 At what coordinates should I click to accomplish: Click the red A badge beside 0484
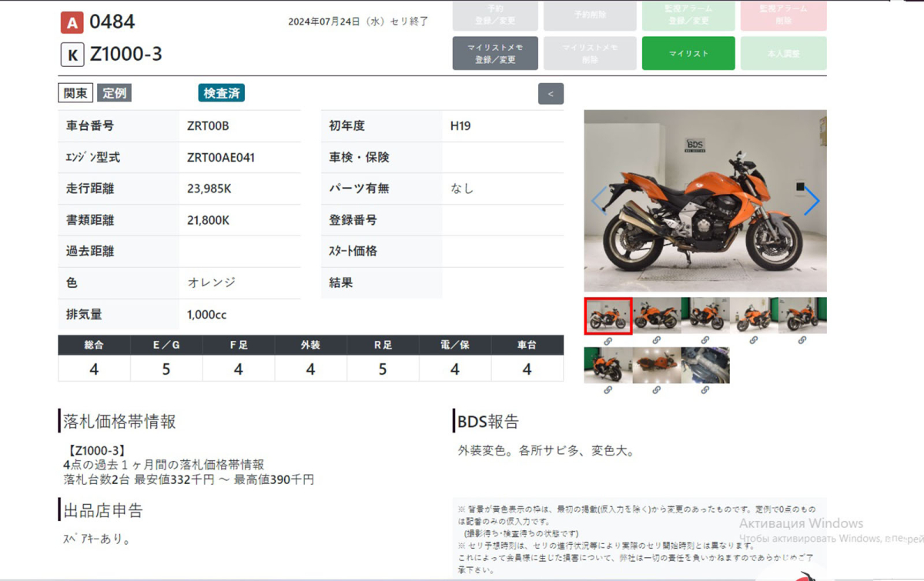[72, 23]
